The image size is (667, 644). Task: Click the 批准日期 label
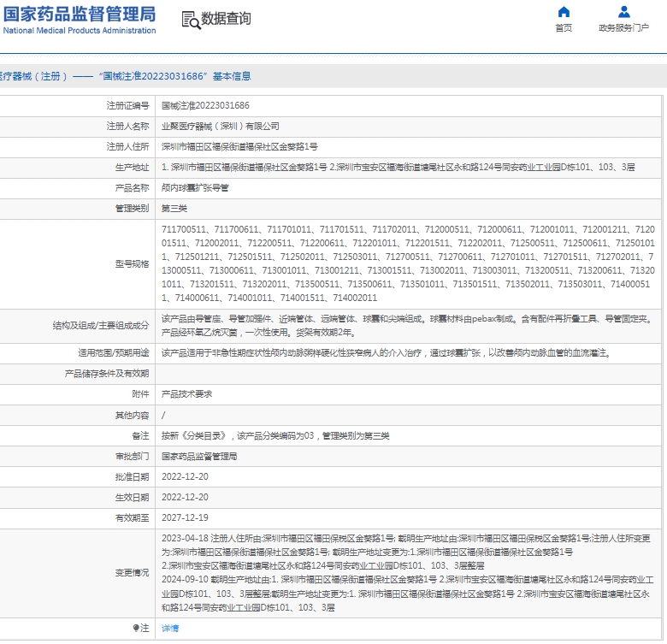tap(132, 477)
